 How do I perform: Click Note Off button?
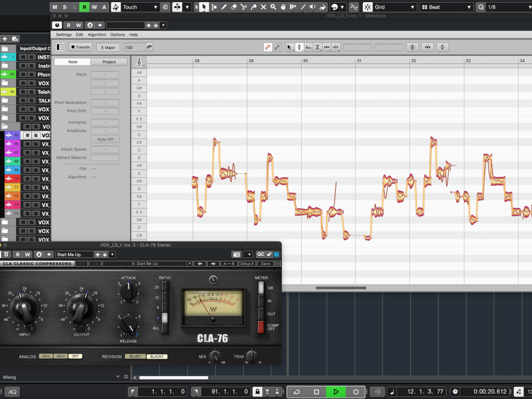pyautogui.click(x=105, y=139)
